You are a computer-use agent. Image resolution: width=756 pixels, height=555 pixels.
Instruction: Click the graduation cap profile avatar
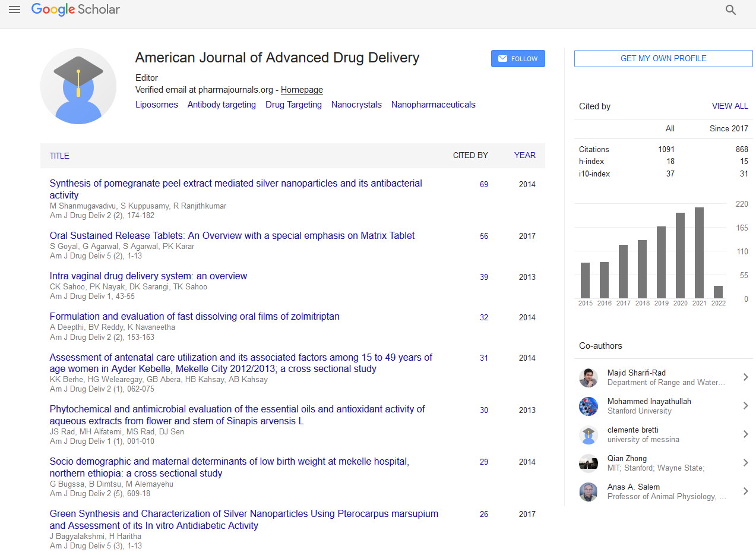[x=78, y=86]
